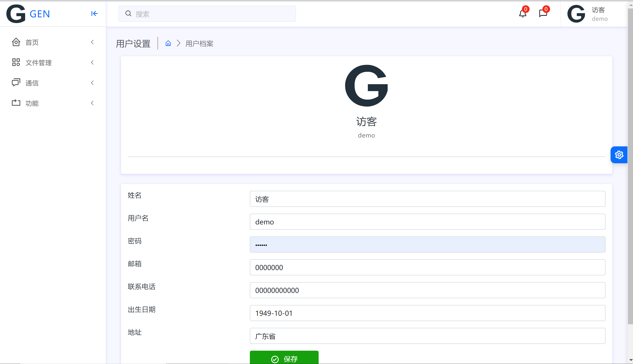Screen dimensions: 633x364
Task: Click the 地址 field showing 广东省
Action: pyautogui.click(x=427, y=336)
